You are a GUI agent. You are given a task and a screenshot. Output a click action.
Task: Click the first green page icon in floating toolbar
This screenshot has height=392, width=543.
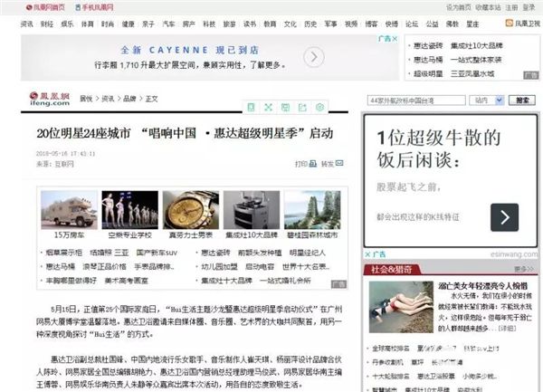pyautogui.click(x=251, y=108)
